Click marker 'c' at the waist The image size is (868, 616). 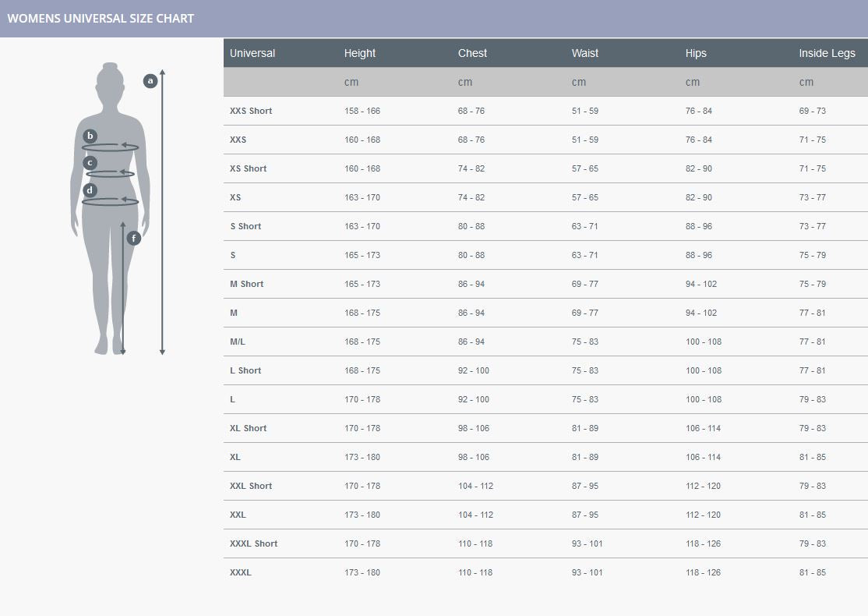point(90,162)
